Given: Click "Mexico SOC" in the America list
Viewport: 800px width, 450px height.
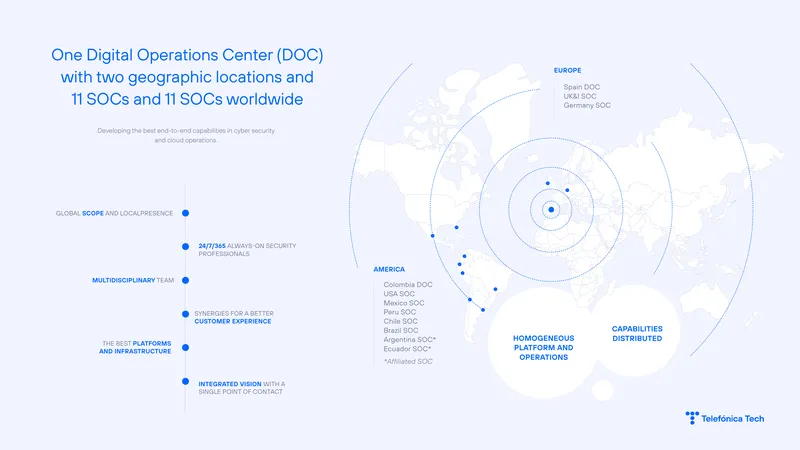Looking at the screenshot, I should tap(404, 303).
